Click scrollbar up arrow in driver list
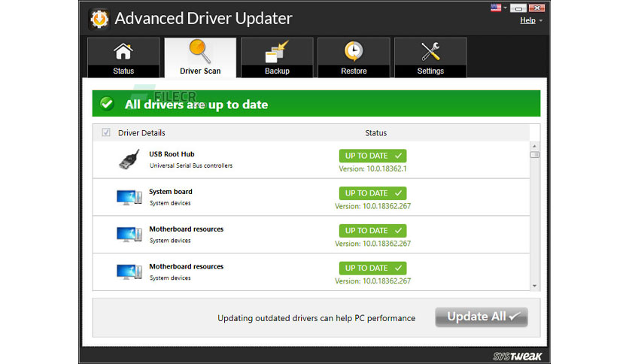 [x=534, y=146]
